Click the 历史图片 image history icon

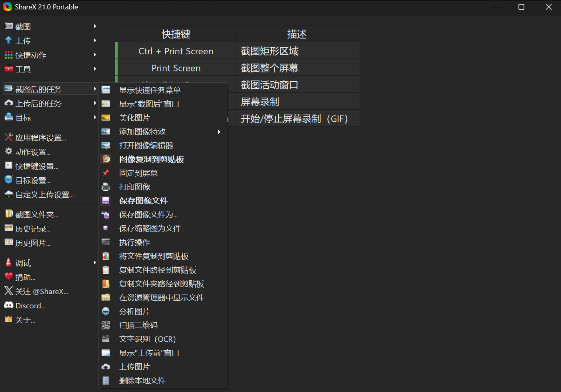tap(9, 242)
